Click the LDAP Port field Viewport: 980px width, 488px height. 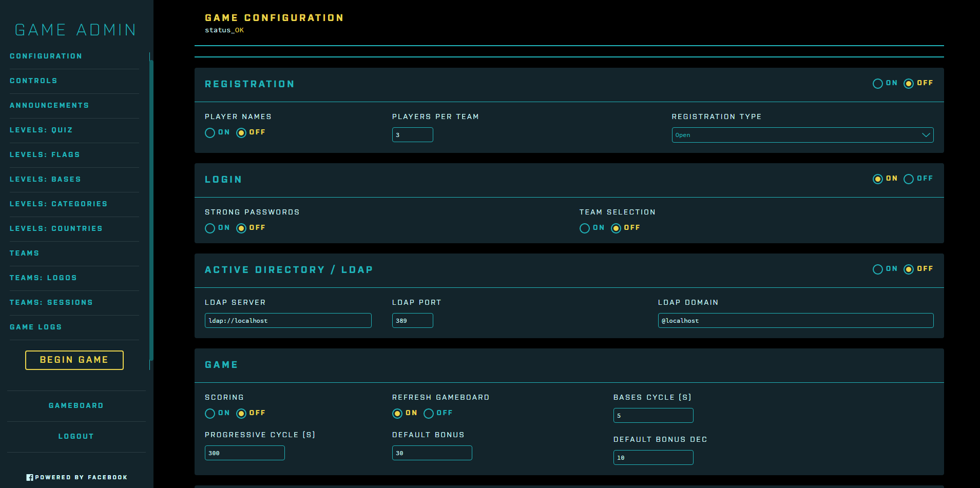click(x=413, y=321)
